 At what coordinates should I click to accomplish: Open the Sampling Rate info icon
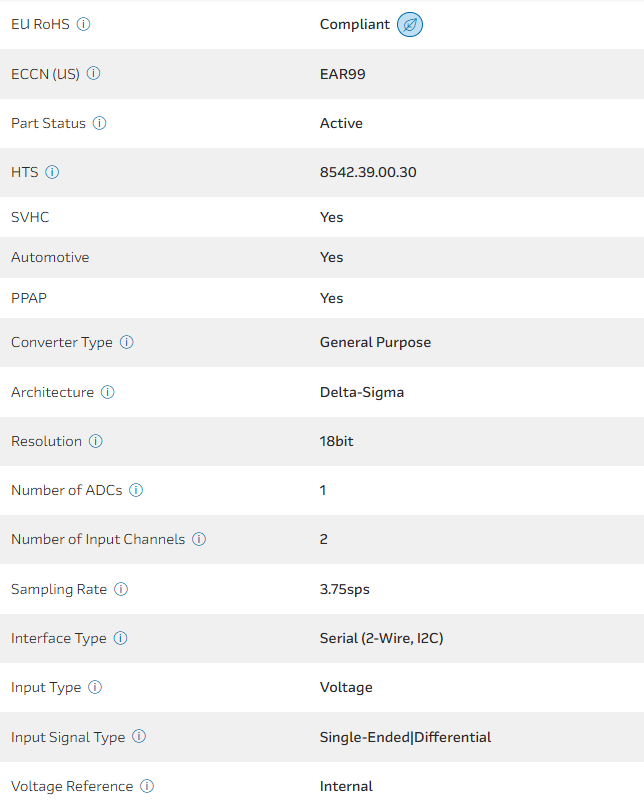121,589
